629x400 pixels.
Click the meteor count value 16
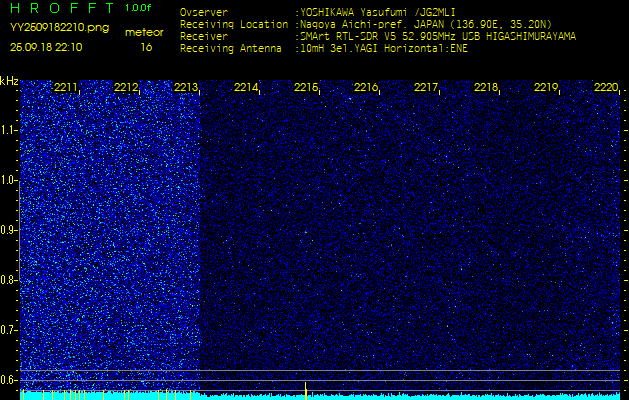(x=146, y=47)
